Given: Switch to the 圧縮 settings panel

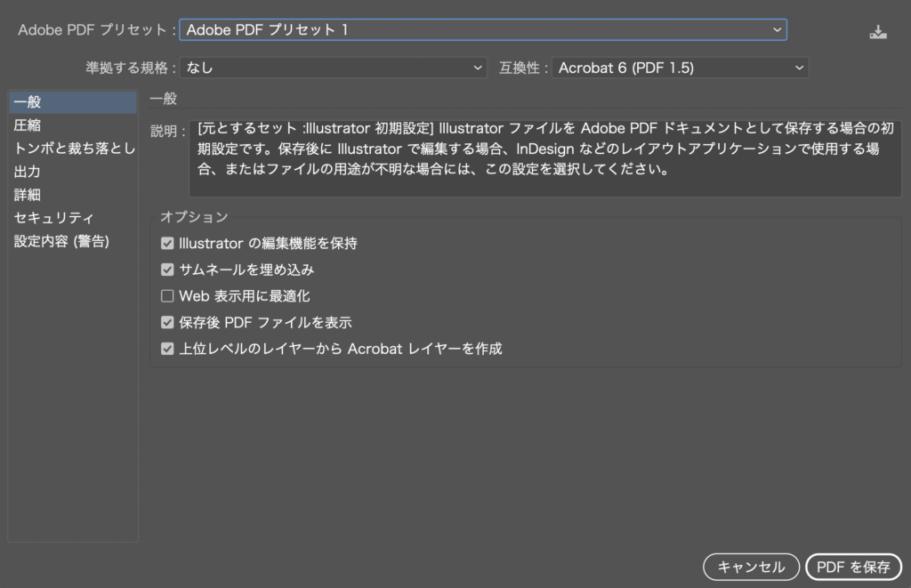Looking at the screenshot, I should [x=28, y=125].
